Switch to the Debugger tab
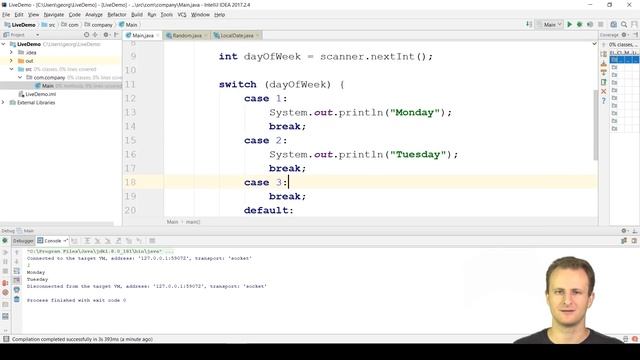 [x=23, y=241]
